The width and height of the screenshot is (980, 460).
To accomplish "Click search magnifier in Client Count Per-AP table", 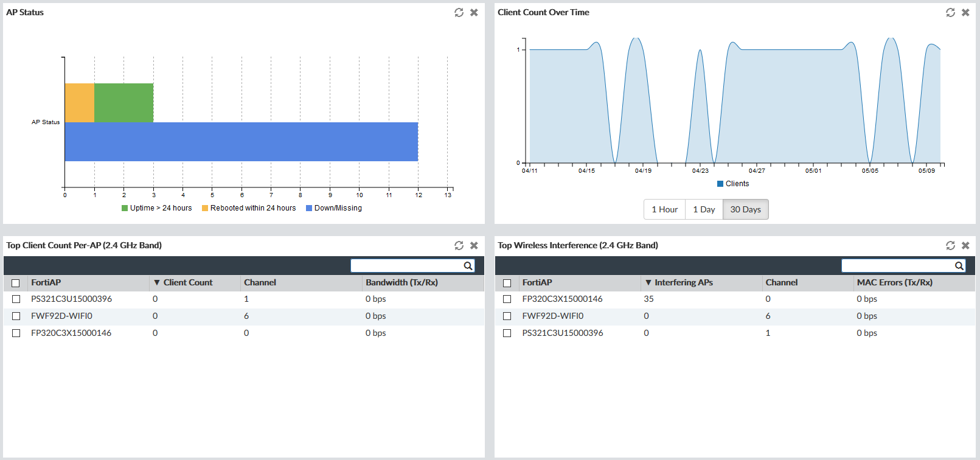I will pos(468,266).
